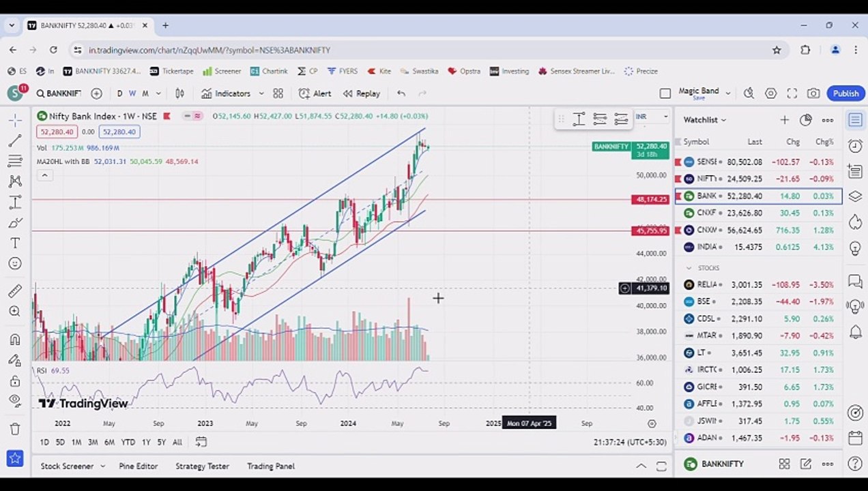
Task: Toggle fullscreen mode icon
Action: pyautogui.click(x=792, y=93)
